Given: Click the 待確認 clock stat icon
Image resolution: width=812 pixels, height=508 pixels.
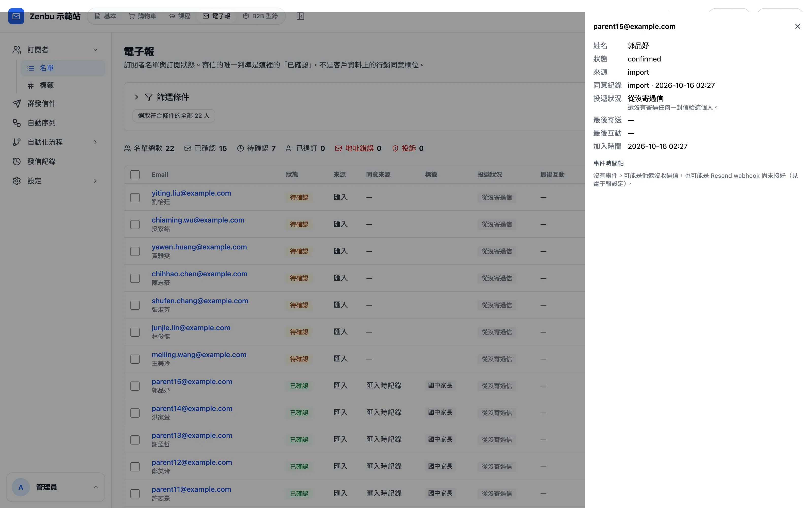Looking at the screenshot, I should [x=240, y=148].
